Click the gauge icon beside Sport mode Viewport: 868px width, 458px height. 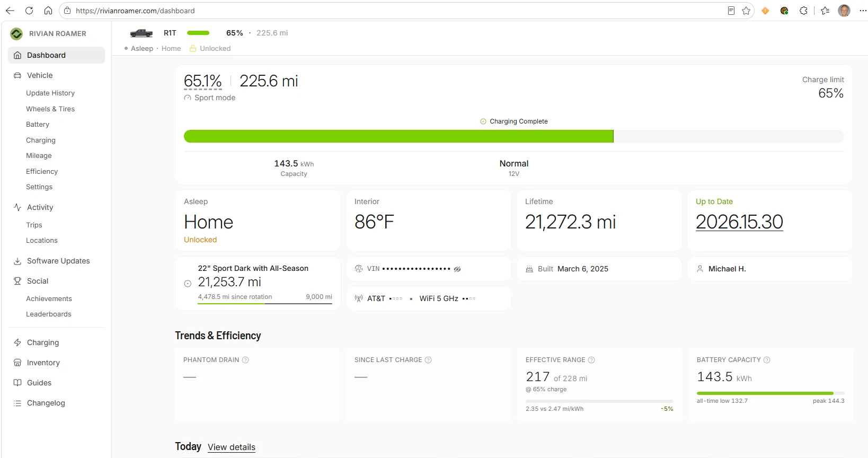pos(188,98)
